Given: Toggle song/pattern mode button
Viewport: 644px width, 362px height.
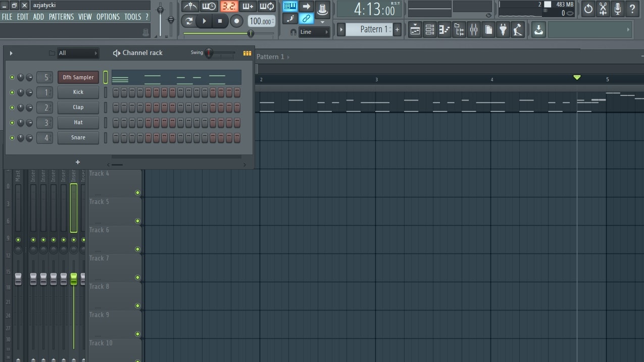Looking at the screenshot, I should point(189,21).
